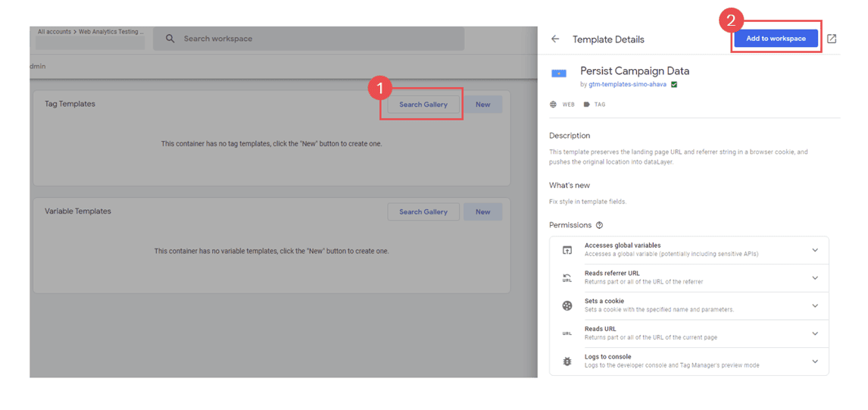
Task: Expand the Reads URL permission
Action: point(815,333)
